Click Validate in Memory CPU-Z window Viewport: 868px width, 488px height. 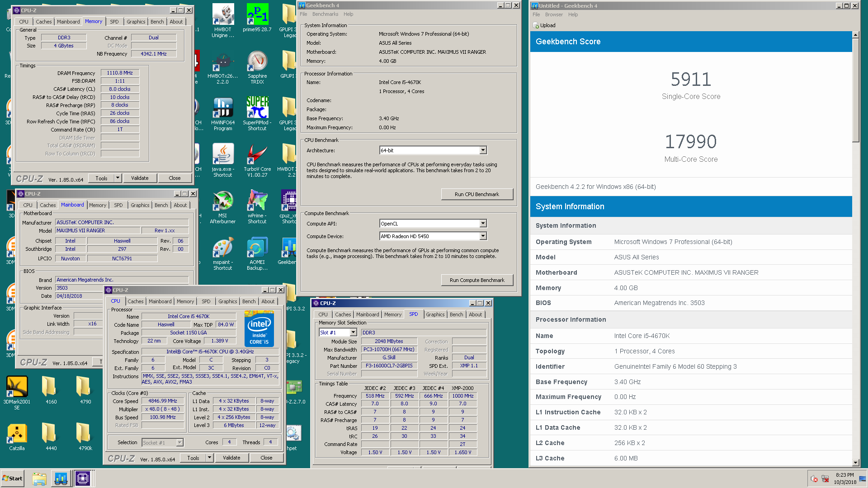coord(140,178)
